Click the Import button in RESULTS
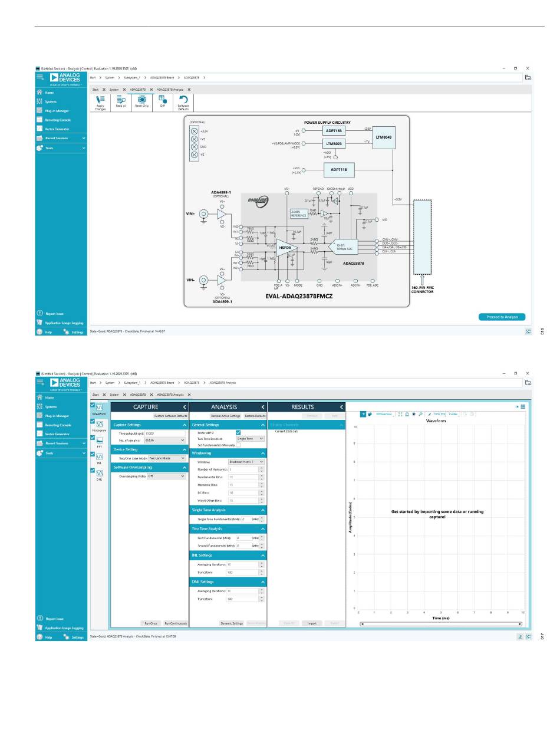 (312, 623)
